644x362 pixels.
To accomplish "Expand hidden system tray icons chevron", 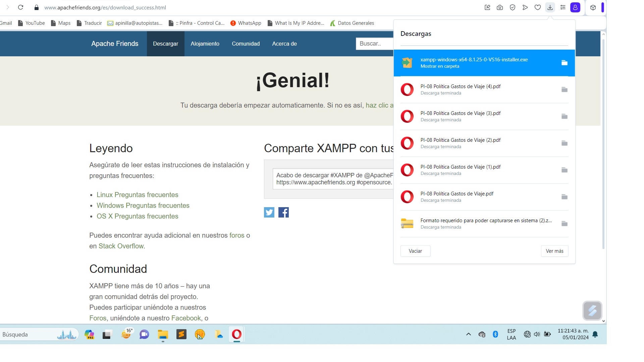I will pos(469,334).
